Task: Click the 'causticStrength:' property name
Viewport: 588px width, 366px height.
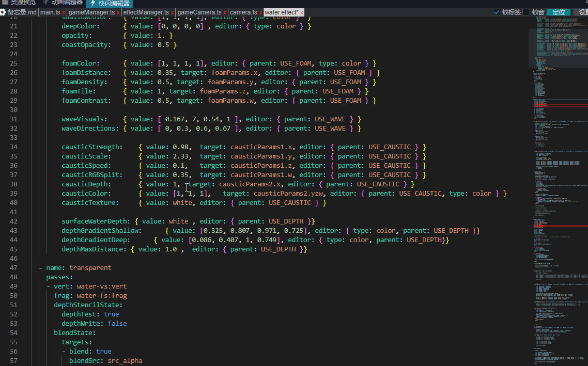Action: (92, 147)
